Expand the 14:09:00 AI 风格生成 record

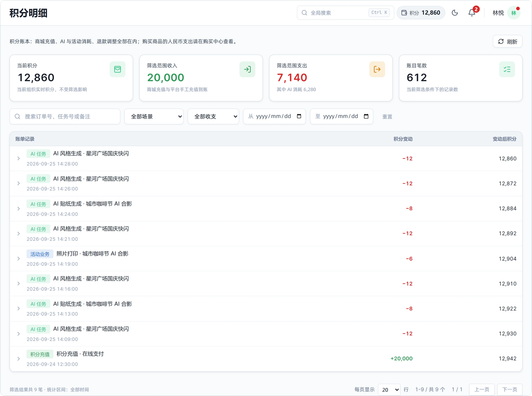pyautogui.click(x=18, y=334)
